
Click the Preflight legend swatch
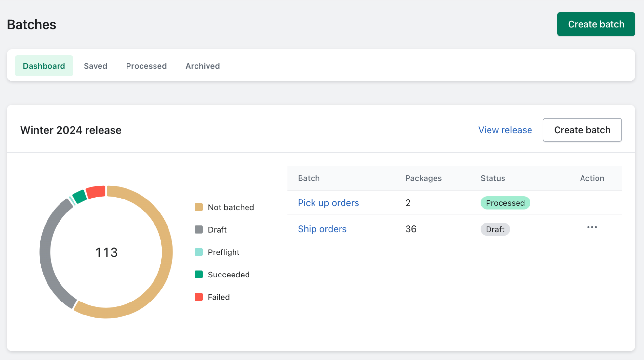(198, 252)
